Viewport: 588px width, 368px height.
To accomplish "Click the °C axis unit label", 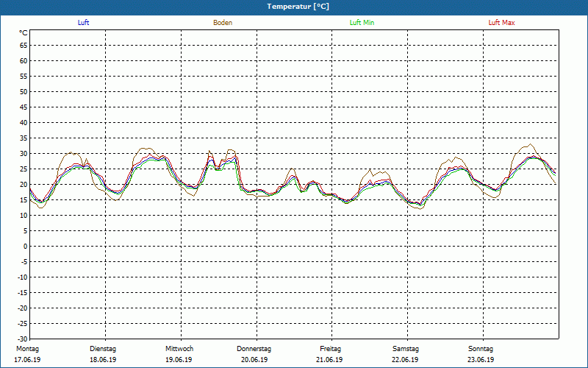I will click(x=24, y=33).
